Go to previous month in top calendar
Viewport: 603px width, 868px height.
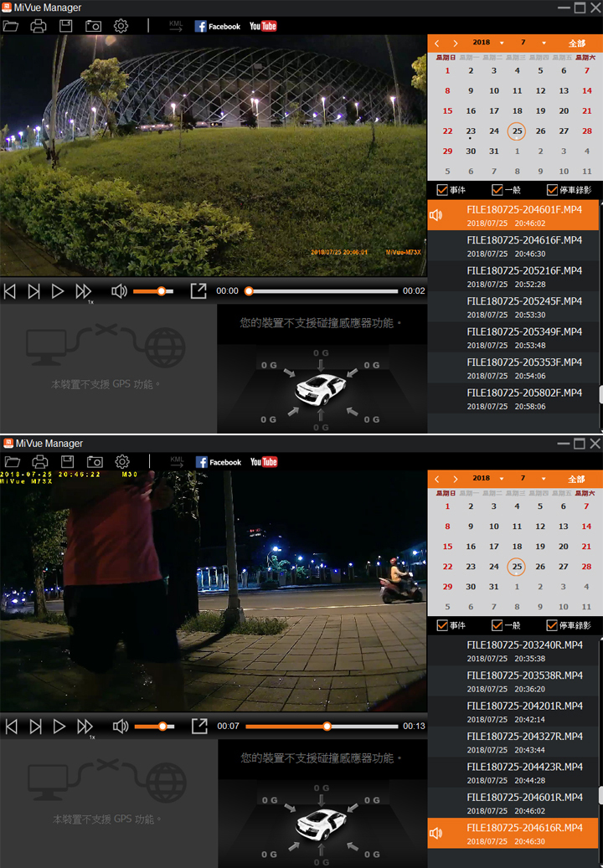coord(437,44)
